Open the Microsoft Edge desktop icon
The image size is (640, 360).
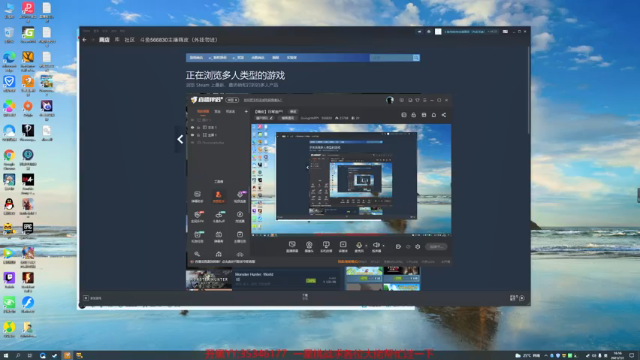[x=9, y=60]
